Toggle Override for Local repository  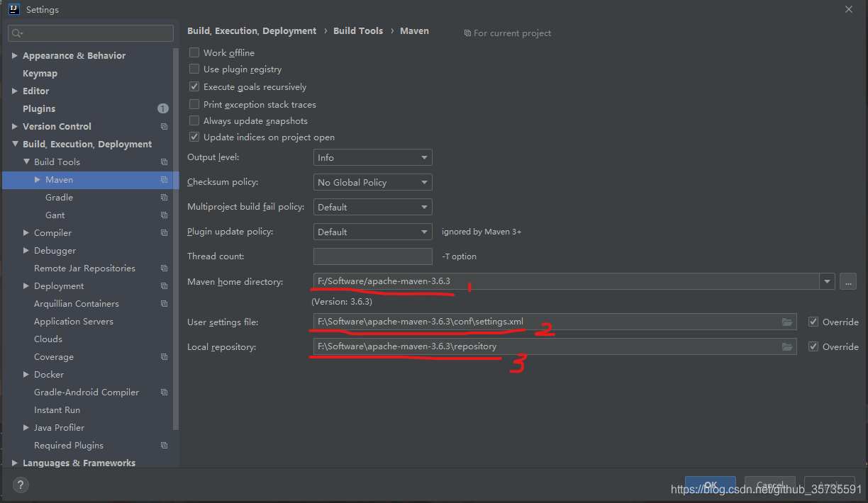click(x=813, y=346)
